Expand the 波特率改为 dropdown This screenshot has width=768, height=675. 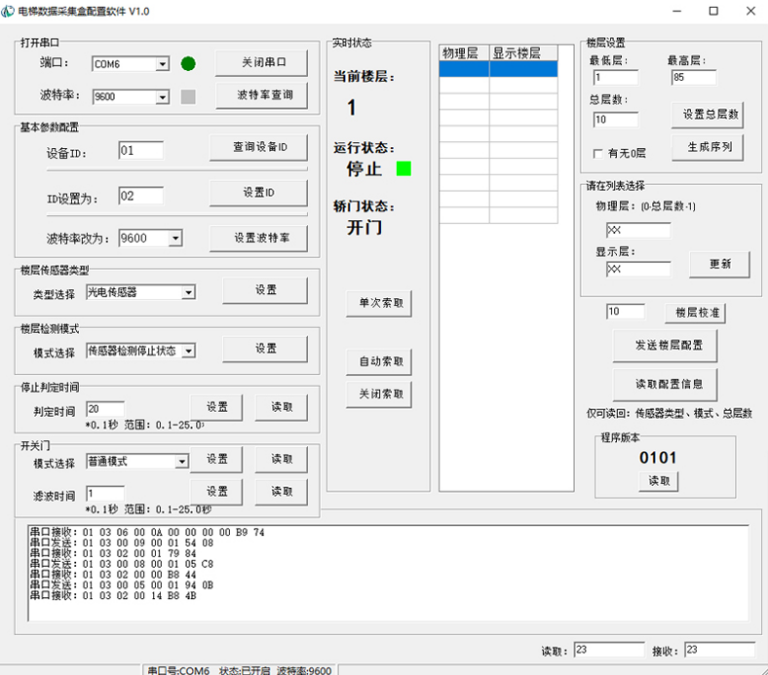pyautogui.click(x=175, y=239)
